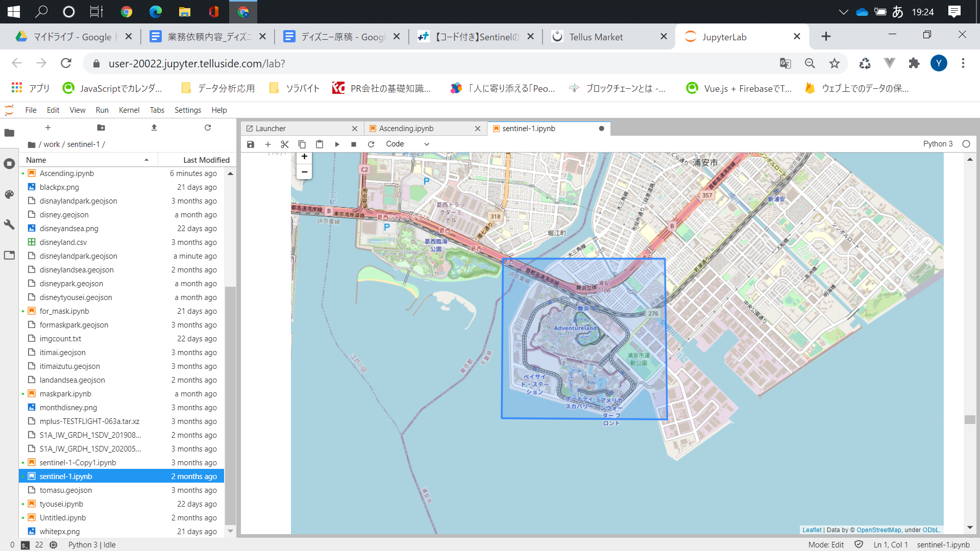980x551 pixels.
Task: Go to the root folder breadcrumb icon
Action: pyautogui.click(x=32, y=145)
